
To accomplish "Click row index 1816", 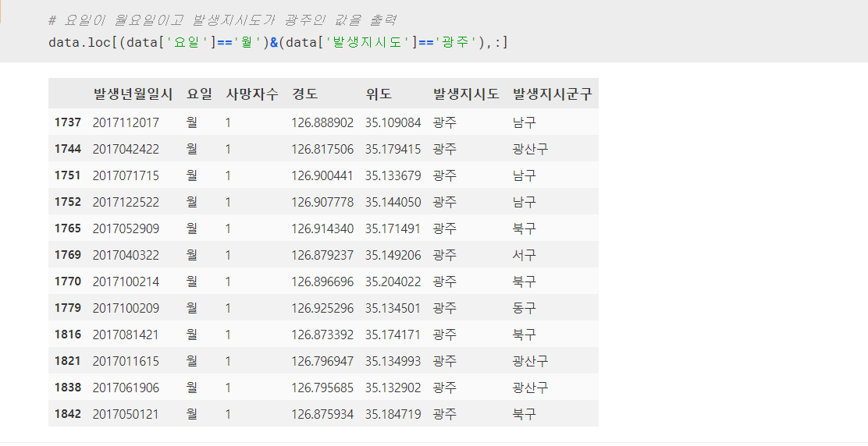I will coord(68,334).
